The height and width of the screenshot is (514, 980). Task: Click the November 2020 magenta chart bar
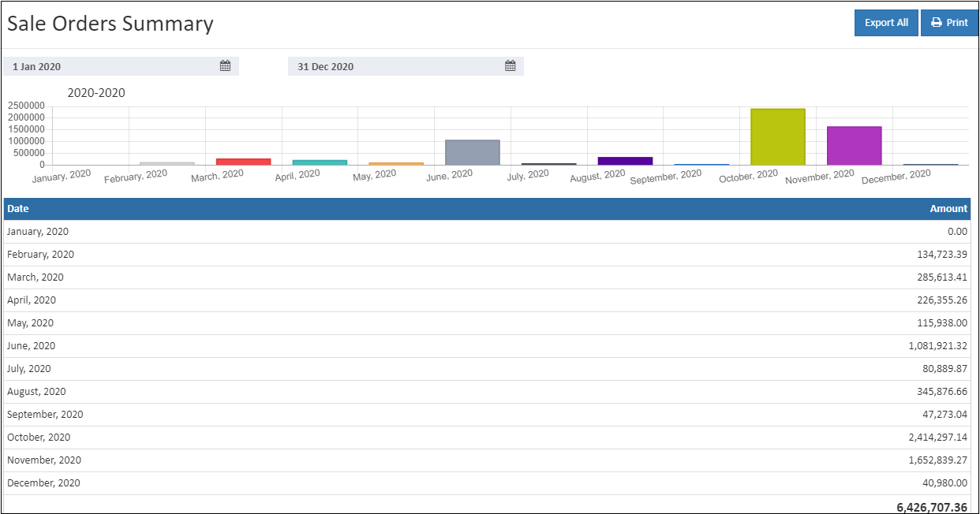[855, 146]
